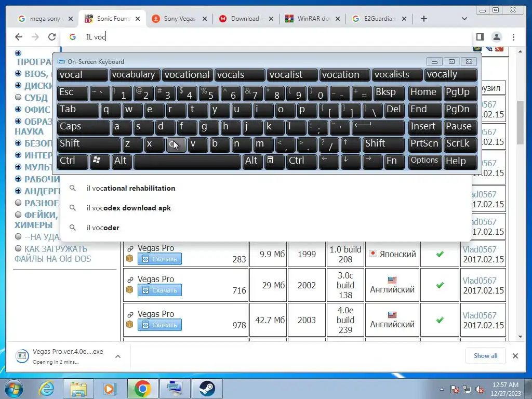Download Vegas Pro 3.0c build 138 via Скачать
532x399 pixels.
(x=159, y=290)
